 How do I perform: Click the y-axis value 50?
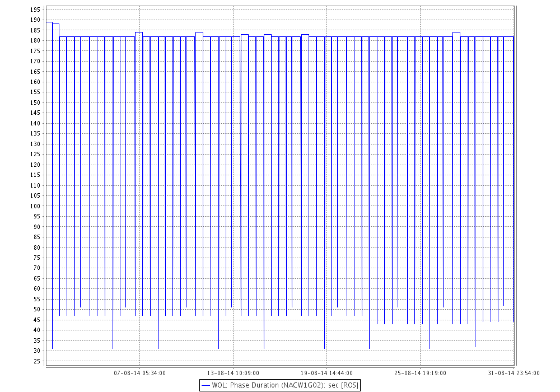point(37,310)
